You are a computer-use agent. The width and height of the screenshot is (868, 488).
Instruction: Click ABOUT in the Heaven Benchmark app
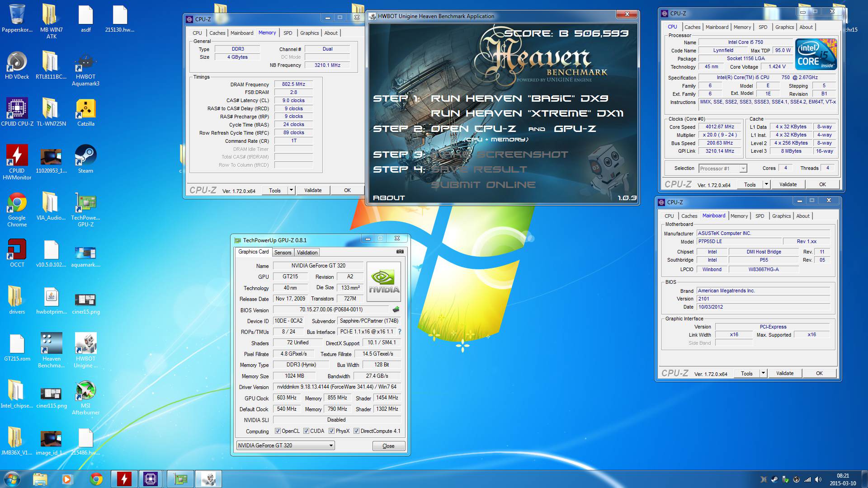pos(389,198)
